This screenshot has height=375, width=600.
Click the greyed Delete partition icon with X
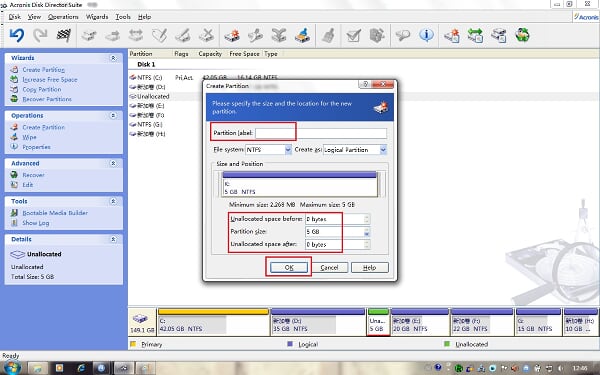(x=207, y=35)
